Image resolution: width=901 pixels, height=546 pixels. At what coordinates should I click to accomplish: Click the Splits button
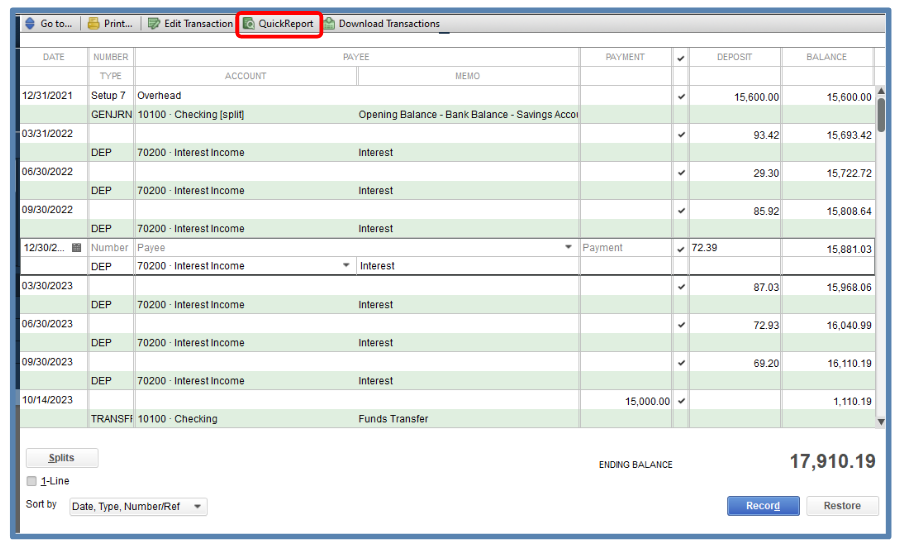point(62,457)
